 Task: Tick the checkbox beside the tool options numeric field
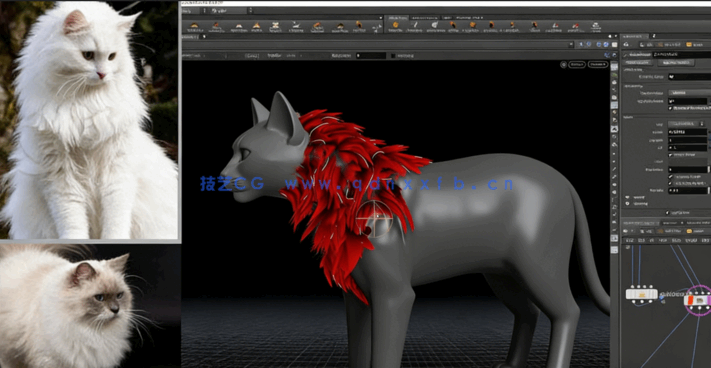coord(393,55)
